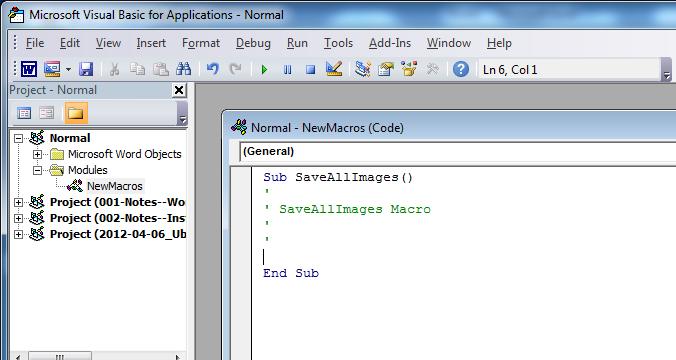The height and width of the screenshot is (360, 676).
Task: Expand Project (001-Notes--Wo node
Action: tap(18, 202)
